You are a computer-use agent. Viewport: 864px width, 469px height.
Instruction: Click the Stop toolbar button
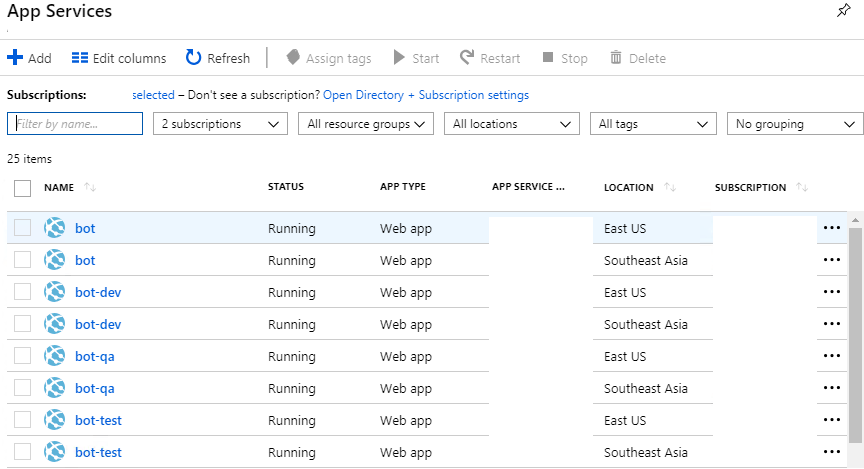coord(565,58)
